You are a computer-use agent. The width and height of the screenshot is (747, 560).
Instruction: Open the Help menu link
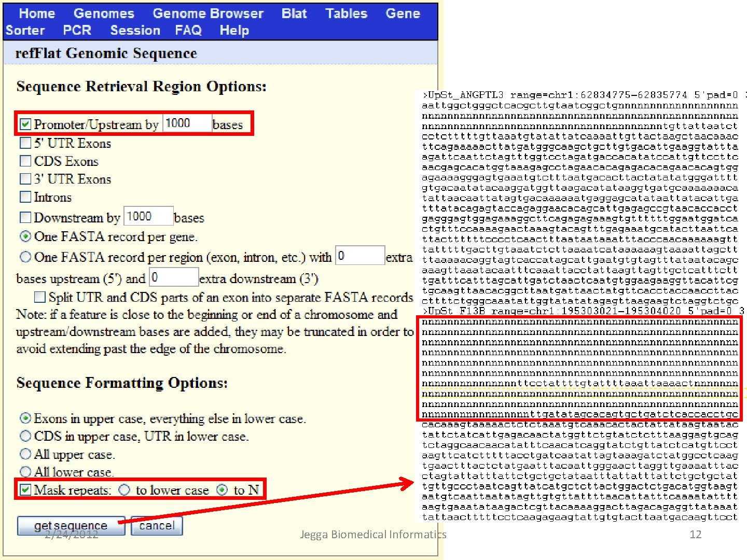(234, 30)
